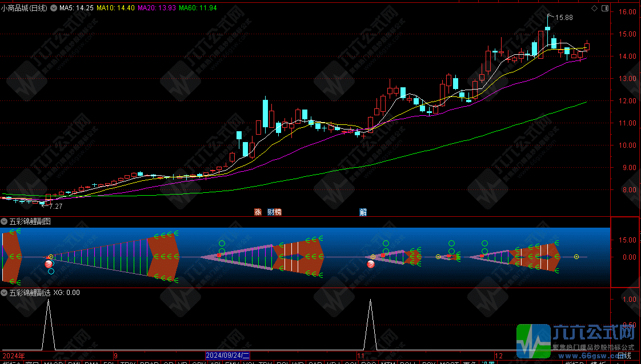Screen dimensions: 641x364
Task: Click first red ball signal in 五彩锦鲤副图
Action: (49, 264)
